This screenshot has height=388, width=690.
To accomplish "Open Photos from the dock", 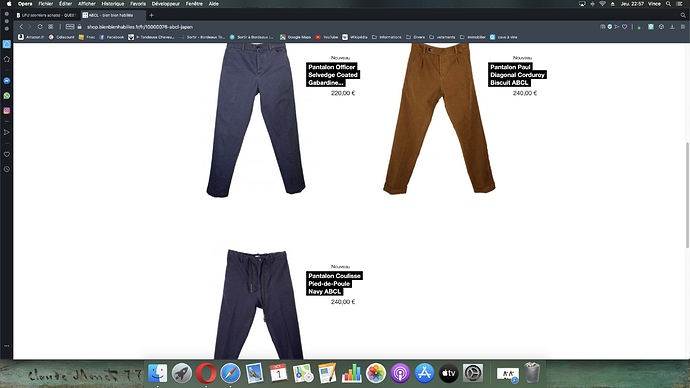I will click(376, 373).
